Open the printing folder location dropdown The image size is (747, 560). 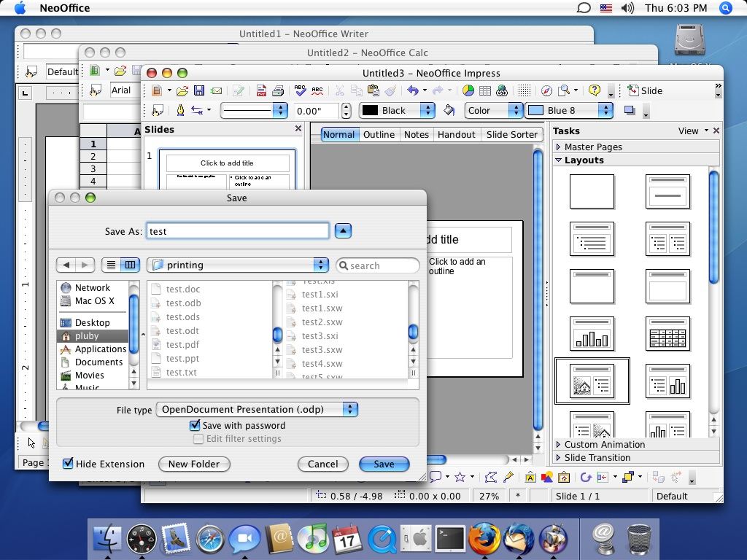tap(238, 265)
